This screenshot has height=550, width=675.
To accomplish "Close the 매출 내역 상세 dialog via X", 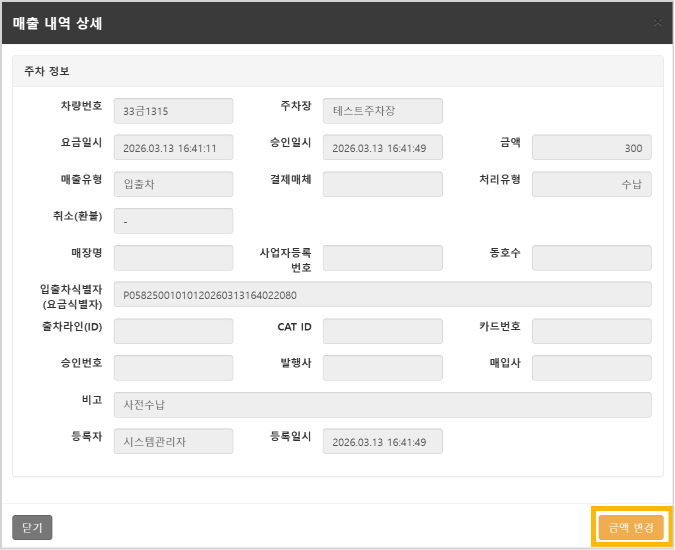I will (657, 22).
